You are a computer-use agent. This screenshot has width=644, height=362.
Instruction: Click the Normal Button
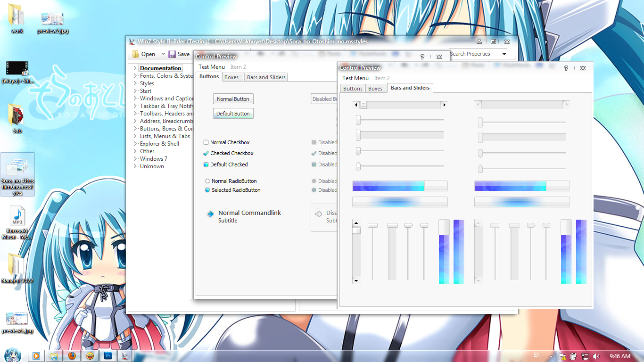click(x=233, y=99)
